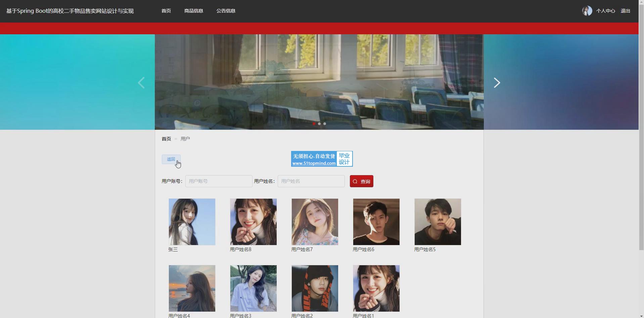Click the 用户 breadcrumb text
This screenshot has width=644, height=318.
pos(185,139)
